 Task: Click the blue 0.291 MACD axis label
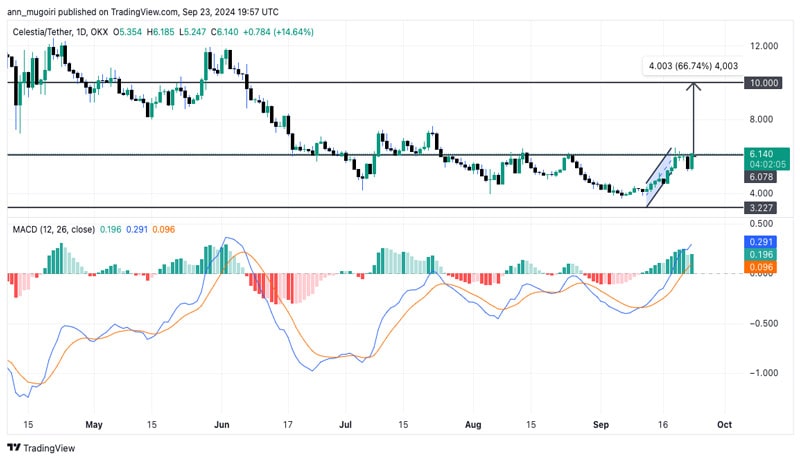(761, 242)
